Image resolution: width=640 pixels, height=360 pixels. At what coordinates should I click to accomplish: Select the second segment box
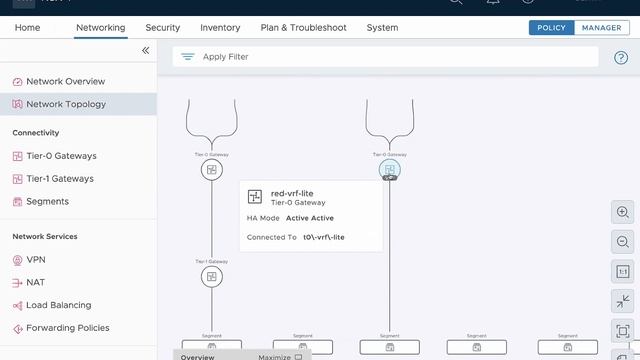tap(302, 347)
